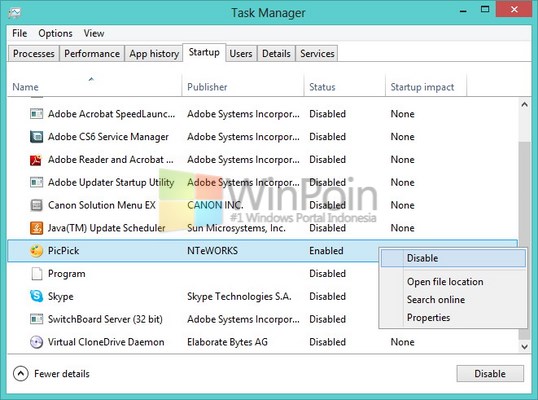Image resolution: width=538 pixels, height=400 pixels.
Task: Switch to the App history tab
Action: (154, 54)
